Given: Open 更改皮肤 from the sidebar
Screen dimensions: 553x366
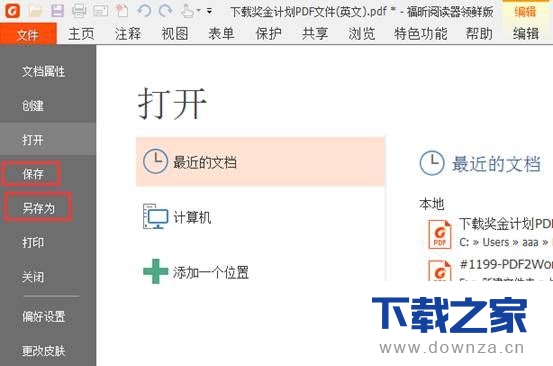Looking at the screenshot, I should [x=43, y=350].
